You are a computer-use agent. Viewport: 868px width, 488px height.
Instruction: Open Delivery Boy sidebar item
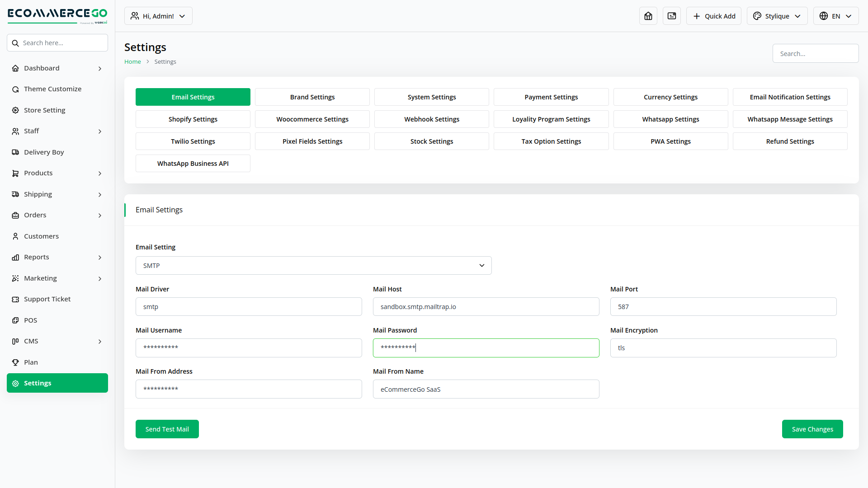click(x=44, y=152)
